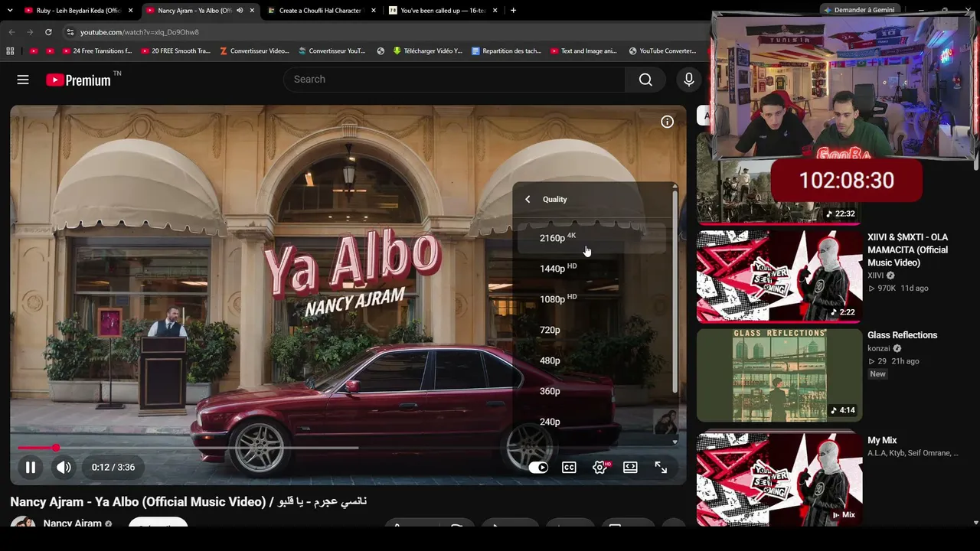Viewport: 980px width, 551px height.
Task: Switch to theater mode
Action: pyautogui.click(x=630, y=468)
